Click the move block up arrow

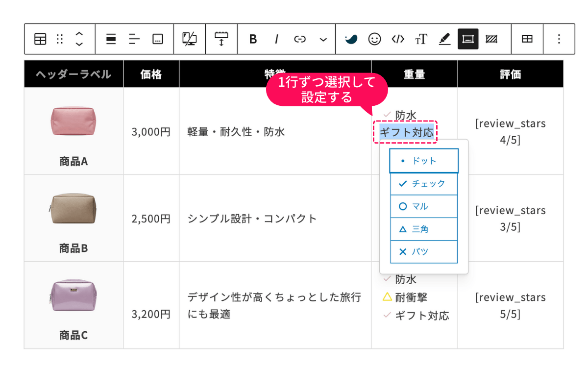78,33
